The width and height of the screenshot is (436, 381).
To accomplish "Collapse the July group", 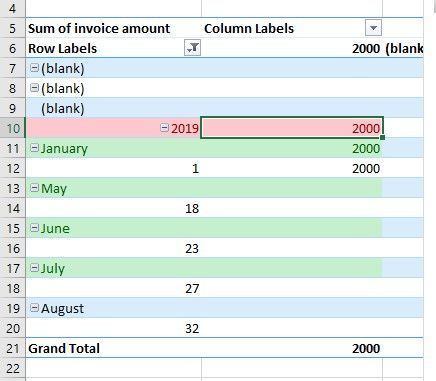I will coord(34,268).
